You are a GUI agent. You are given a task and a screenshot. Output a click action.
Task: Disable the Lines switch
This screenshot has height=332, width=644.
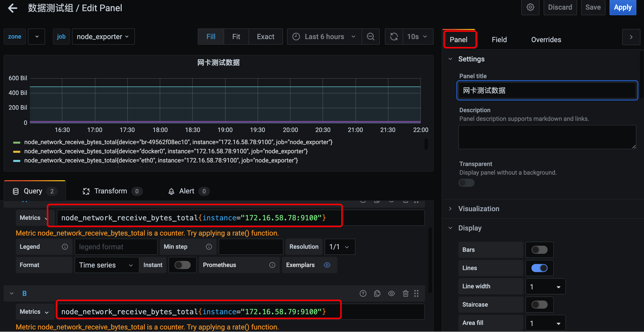(x=540, y=268)
